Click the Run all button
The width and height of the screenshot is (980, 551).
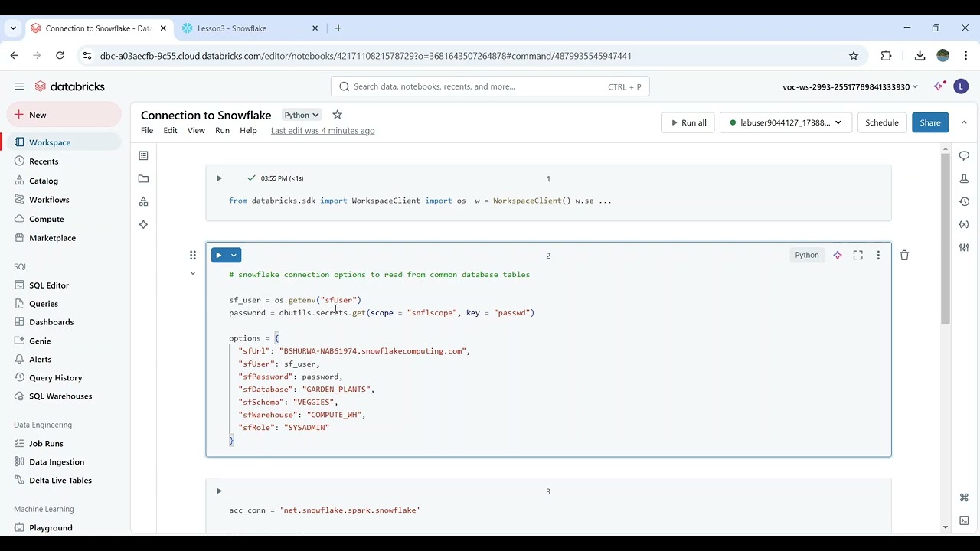click(688, 122)
